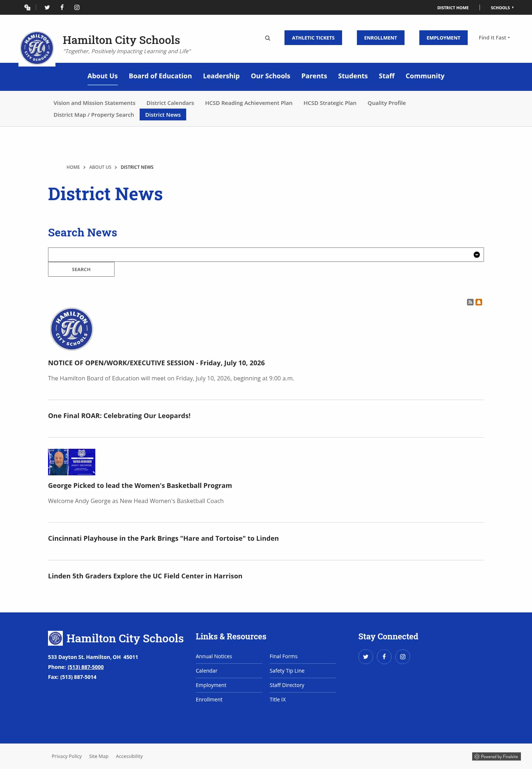
Task: Open Annual Notices footer link
Action: tap(214, 656)
